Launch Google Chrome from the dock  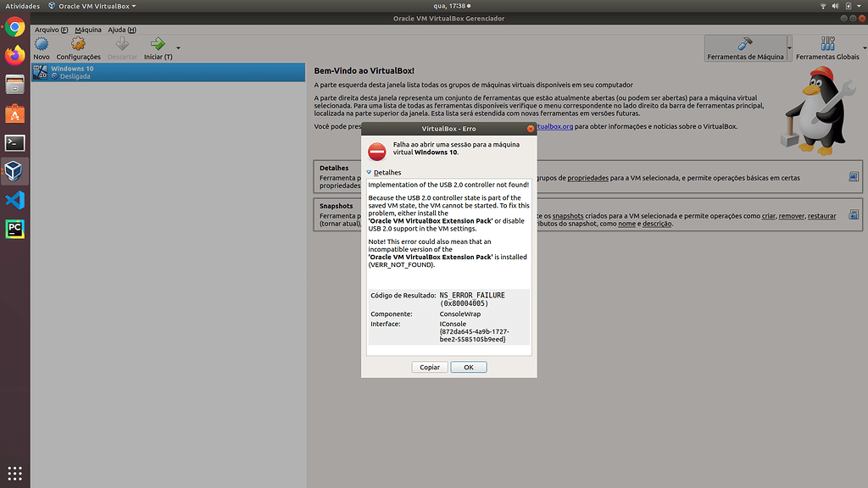point(15,27)
